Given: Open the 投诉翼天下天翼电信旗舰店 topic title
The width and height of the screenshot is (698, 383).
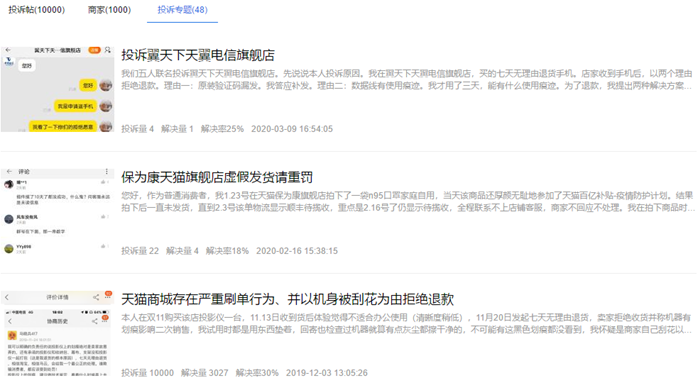Looking at the screenshot, I should [x=198, y=55].
